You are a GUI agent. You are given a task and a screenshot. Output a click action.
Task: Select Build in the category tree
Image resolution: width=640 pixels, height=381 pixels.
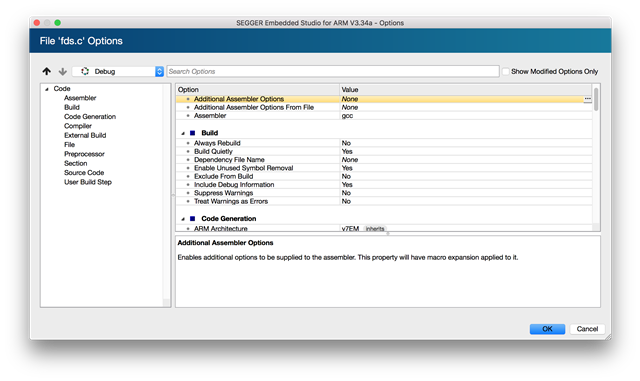[72, 107]
